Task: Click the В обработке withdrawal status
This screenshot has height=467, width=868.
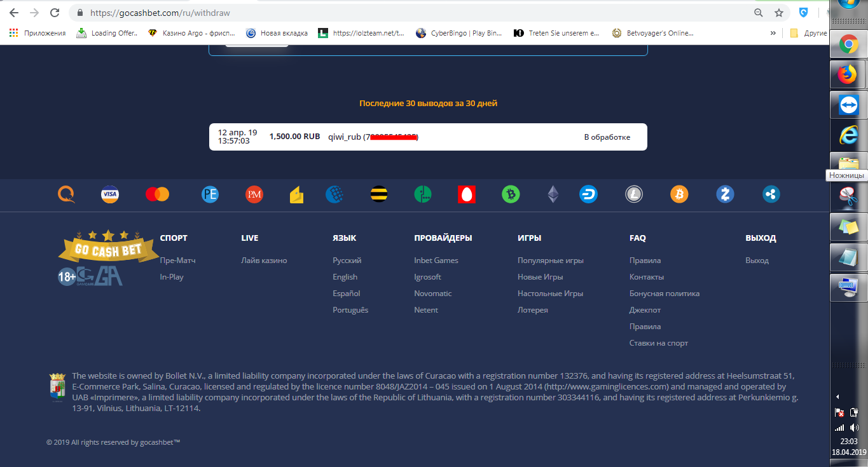Action: (x=607, y=137)
